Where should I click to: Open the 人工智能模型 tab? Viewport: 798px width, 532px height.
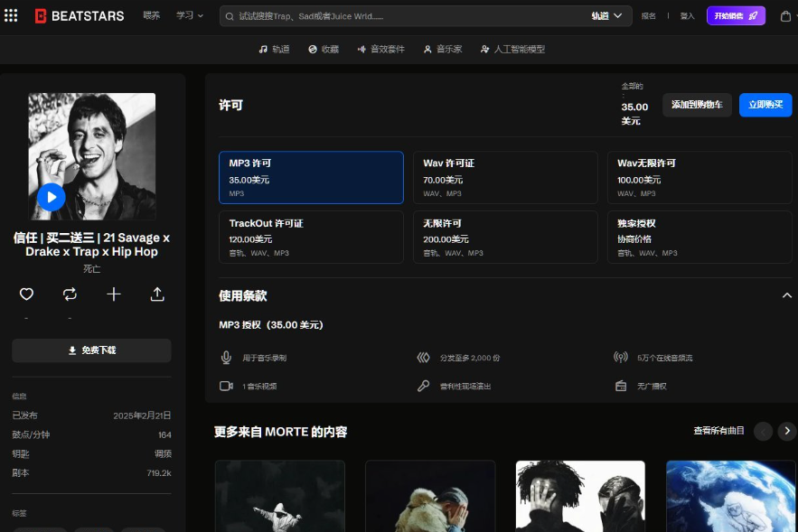click(x=513, y=50)
